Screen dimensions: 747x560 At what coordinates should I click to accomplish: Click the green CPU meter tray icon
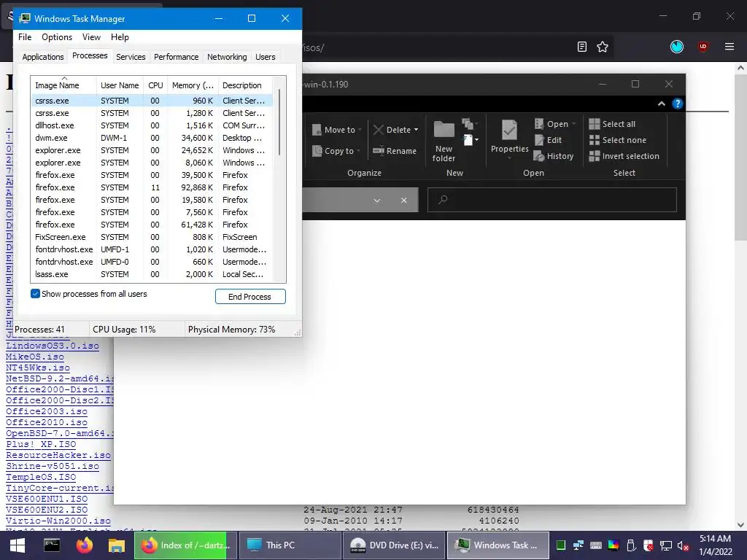click(x=561, y=545)
